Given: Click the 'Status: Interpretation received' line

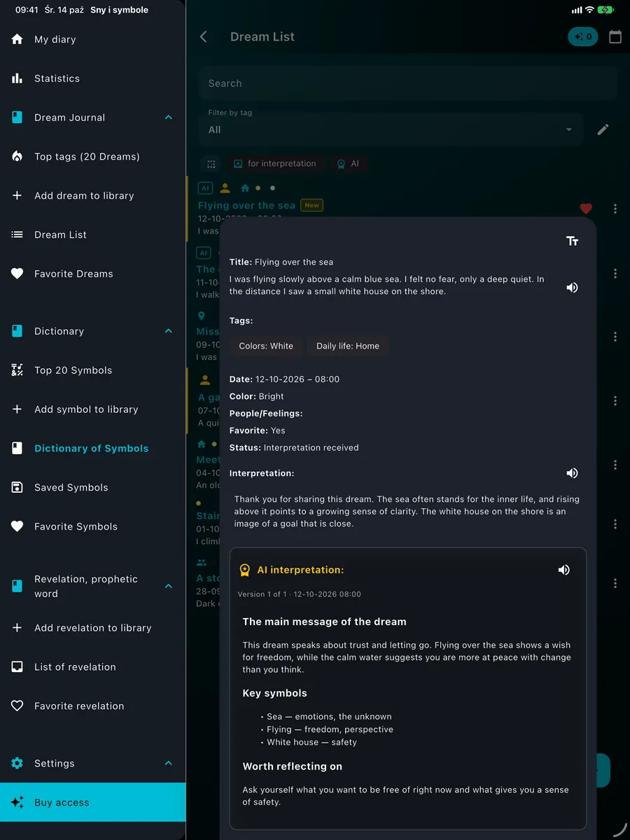Looking at the screenshot, I should [x=294, y=447].
